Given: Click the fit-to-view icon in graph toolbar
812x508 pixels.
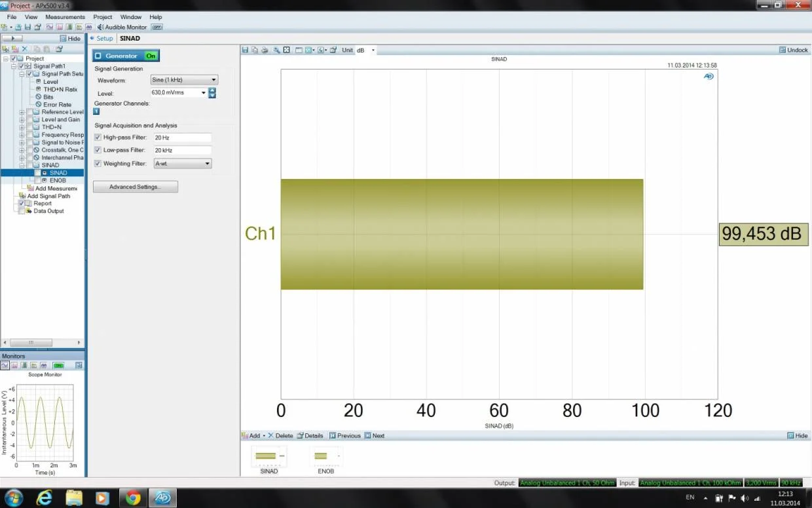Looking at the screenshot, I should tap(286, 50).
